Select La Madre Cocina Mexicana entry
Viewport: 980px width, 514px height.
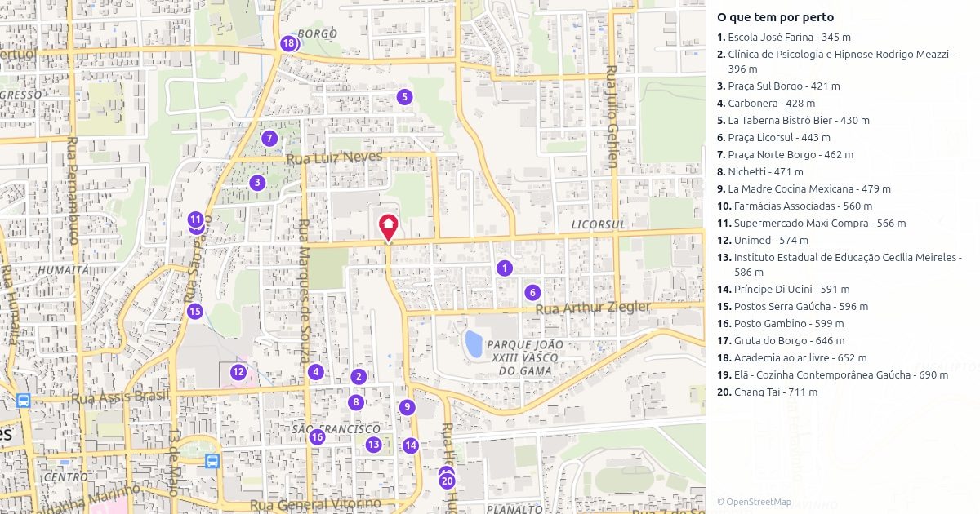(804, 189)
